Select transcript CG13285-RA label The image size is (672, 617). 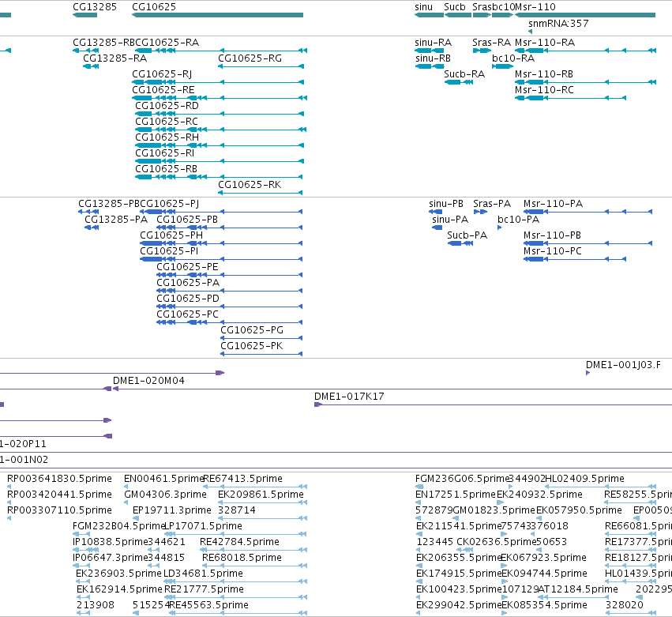tap(115, 58)
